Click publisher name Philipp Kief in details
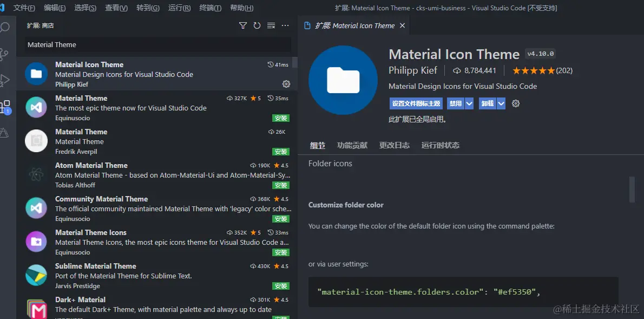 click(x=413, y=70)
